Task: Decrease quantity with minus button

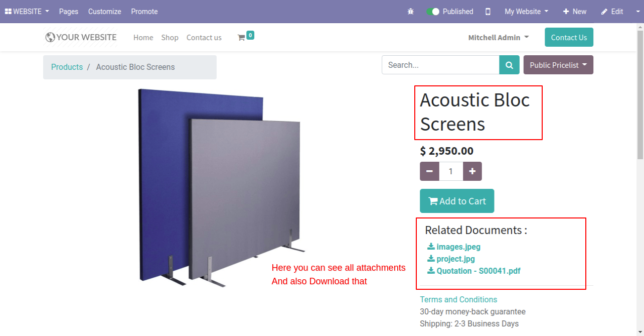Action: 429,171
